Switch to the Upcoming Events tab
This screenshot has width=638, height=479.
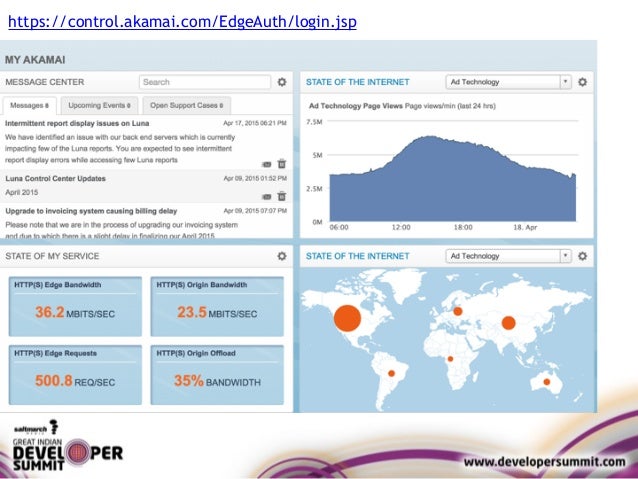tap(99, 105)
